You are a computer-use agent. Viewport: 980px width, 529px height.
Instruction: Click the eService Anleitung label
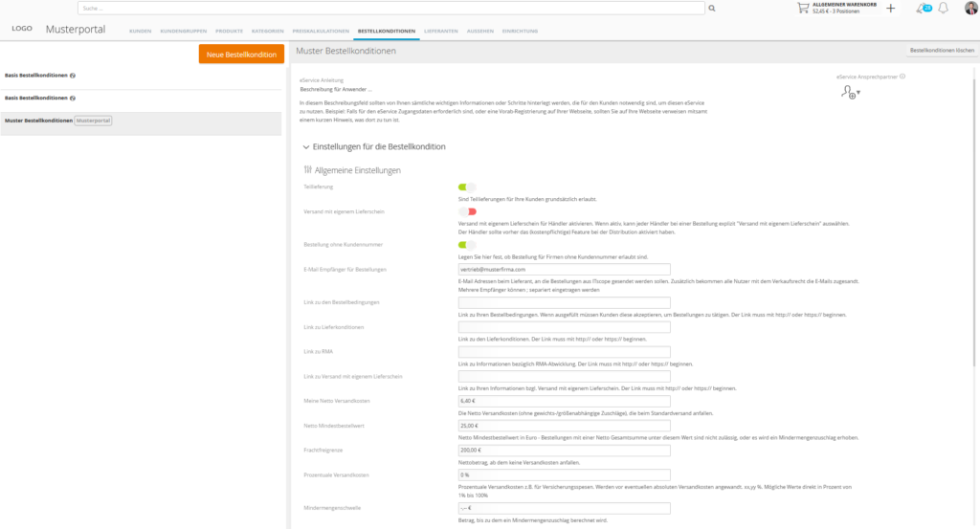tap(322, 80)
